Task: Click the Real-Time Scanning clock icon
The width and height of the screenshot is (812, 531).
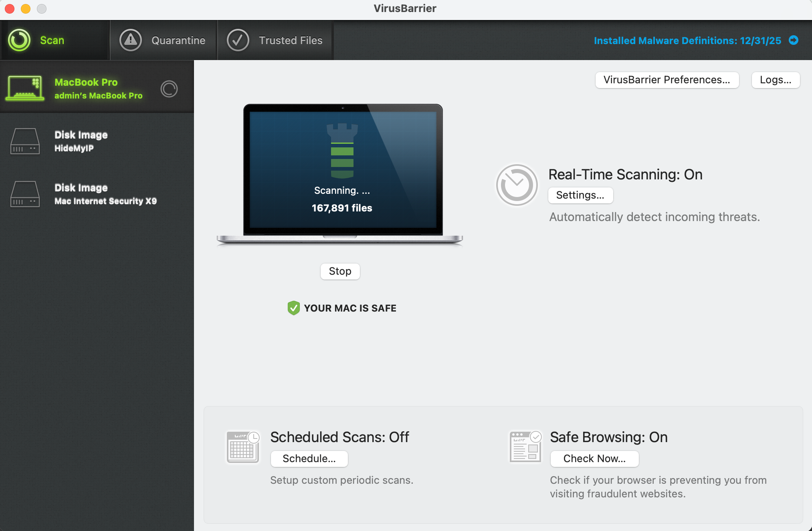Action: click(x=517, y=185)
